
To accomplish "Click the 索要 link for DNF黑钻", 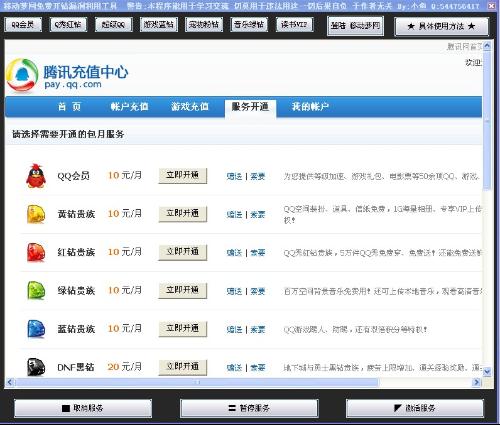I will pos(257,368).
